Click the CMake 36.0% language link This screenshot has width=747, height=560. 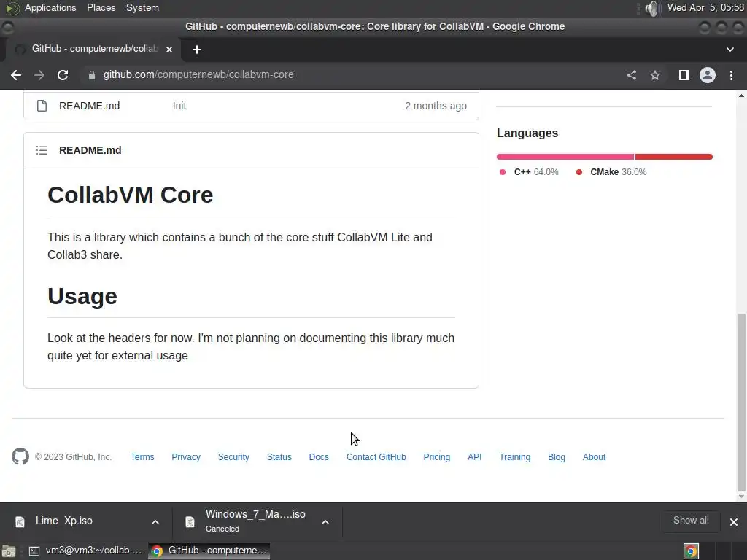611,172
